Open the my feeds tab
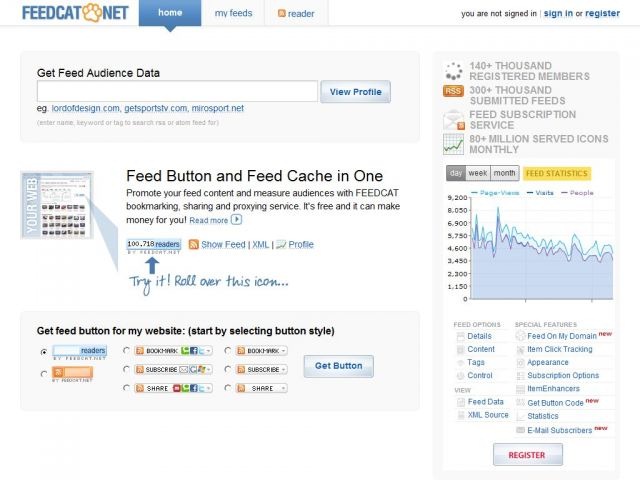The width and height of the screenshot is (640, 480). 233,13
